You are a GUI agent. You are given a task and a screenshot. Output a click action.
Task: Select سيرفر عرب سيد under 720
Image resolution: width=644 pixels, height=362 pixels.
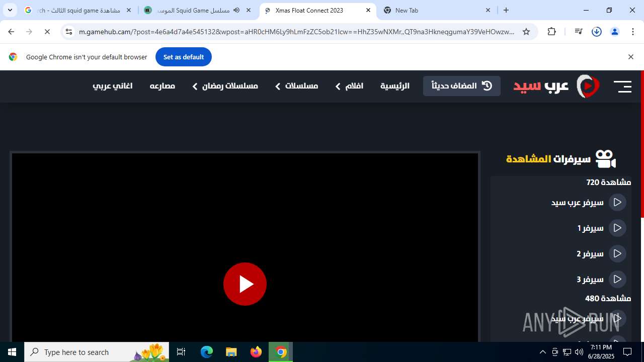(588, 202)
